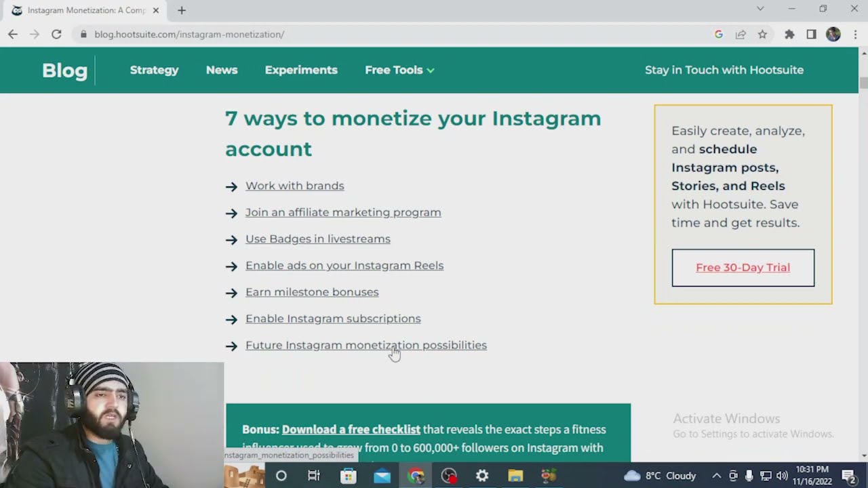Viewport: 868px width, 488px height.
Task: Open Future Instagram monetization possibilities link
Action: 366,345
